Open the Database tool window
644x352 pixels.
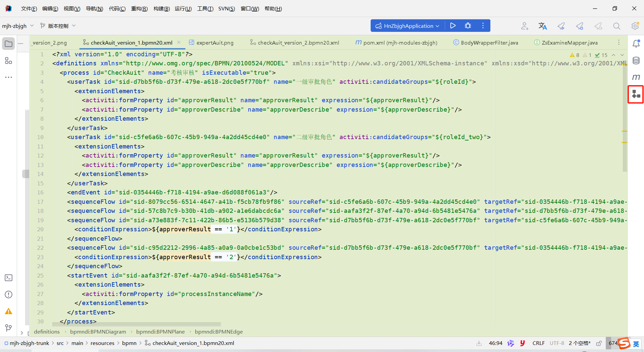coord(637,60)
